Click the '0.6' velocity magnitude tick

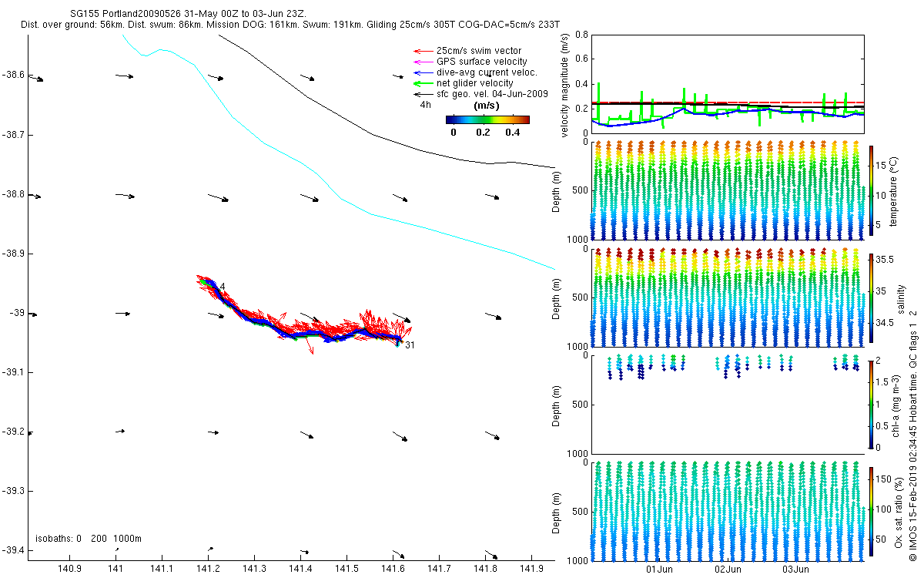point(581,59)
